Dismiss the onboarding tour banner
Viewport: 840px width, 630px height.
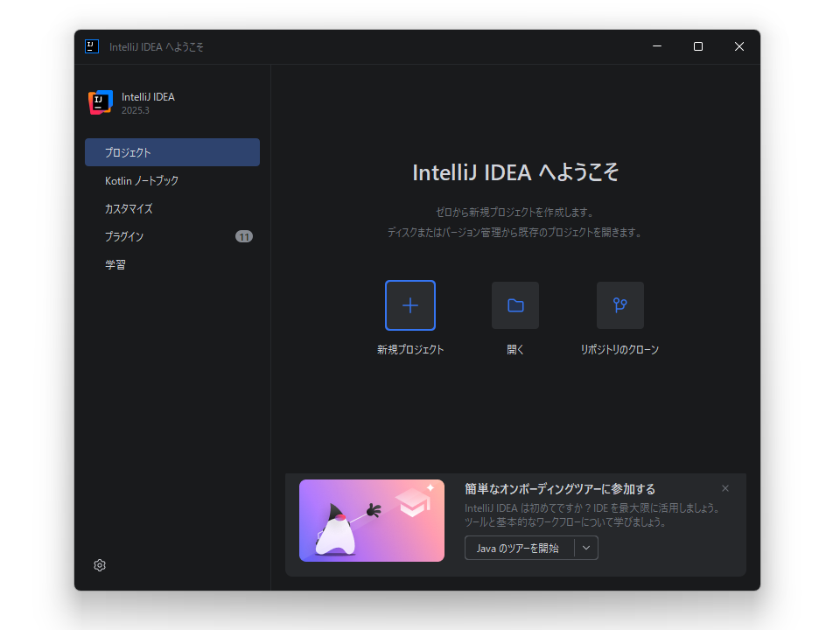725,488
